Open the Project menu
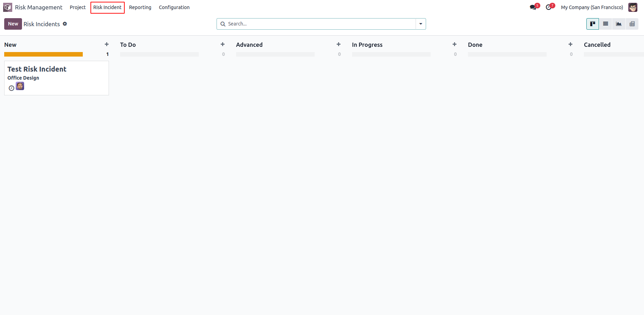 78,7
